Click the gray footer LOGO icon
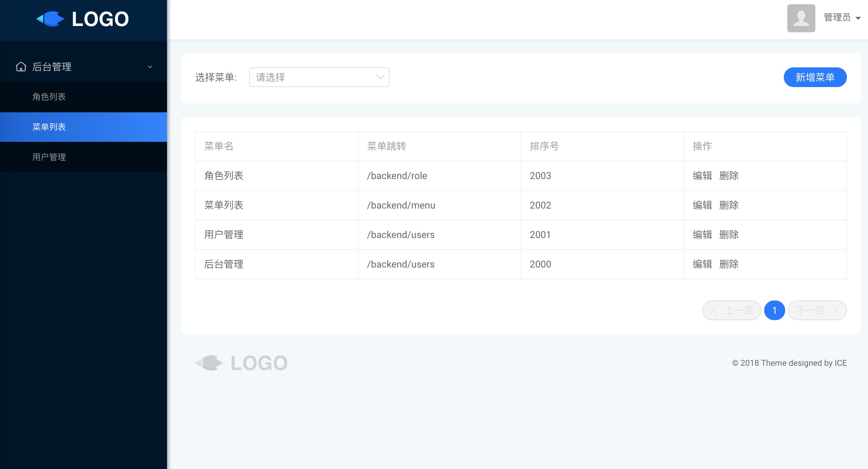Image resolution: width=868 pixels, height=469 pixels. 209,363
